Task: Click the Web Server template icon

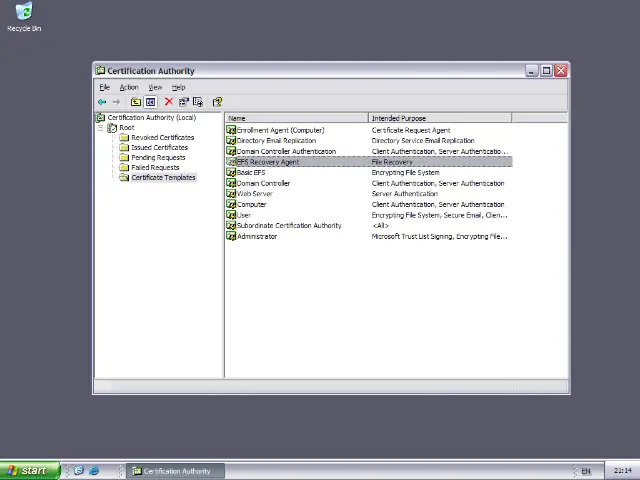Action: [231, 194]
